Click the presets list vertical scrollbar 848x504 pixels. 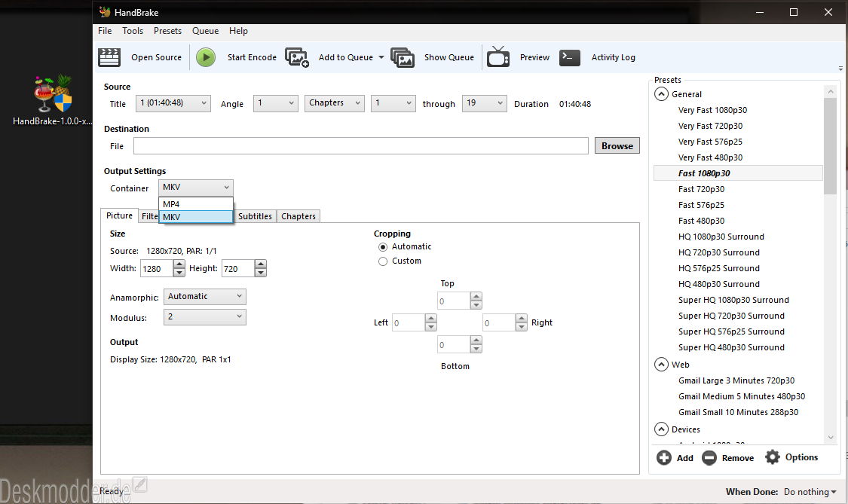coord(830,145)
